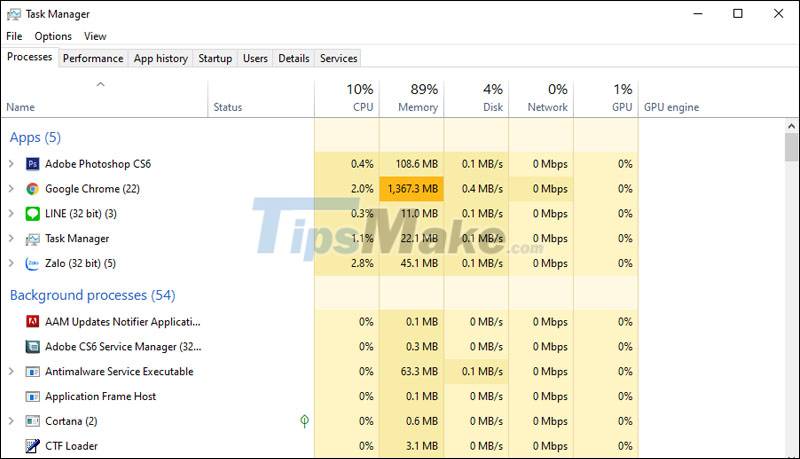The width and height of the screenshot is (800, 459).
Task: Open the View menu
Action: [x=95, y=36]
